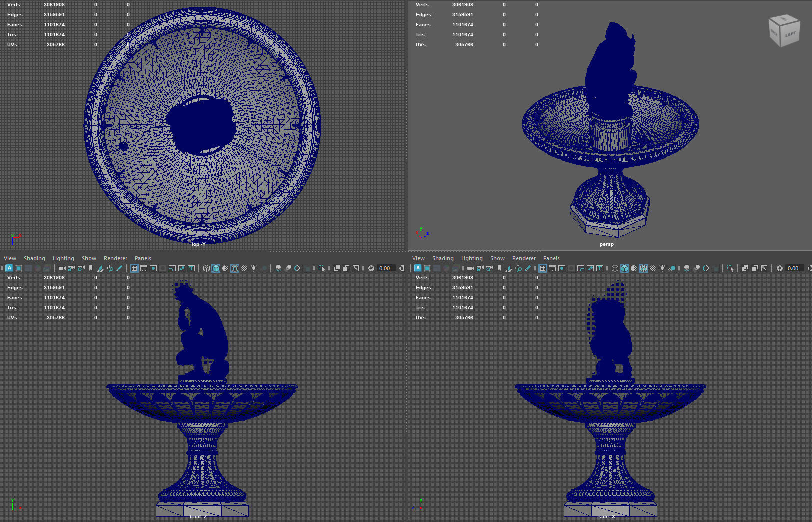Open Lighting menu in front panel
Screen dimensions: 812x522
pyautogui.click(x=63, y=258)
